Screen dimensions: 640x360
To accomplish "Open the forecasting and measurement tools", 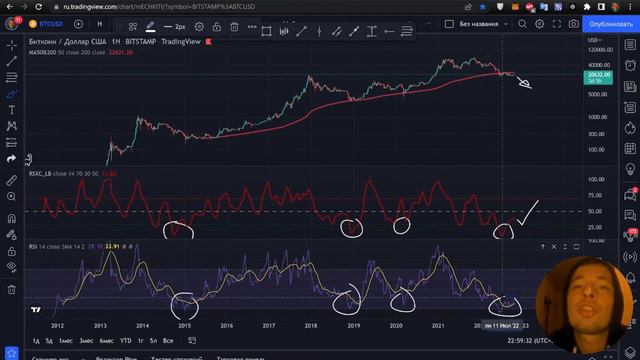I will click(11, 142).
